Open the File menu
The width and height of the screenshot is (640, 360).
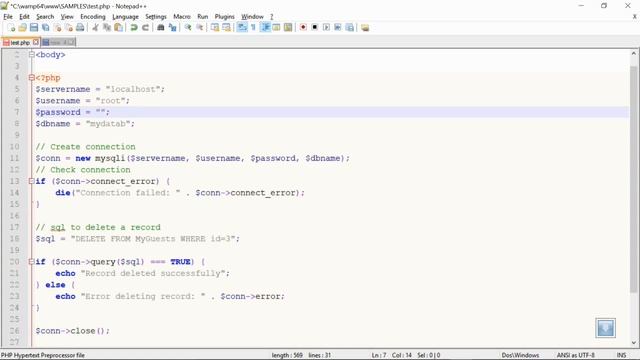tap(8, 17)
